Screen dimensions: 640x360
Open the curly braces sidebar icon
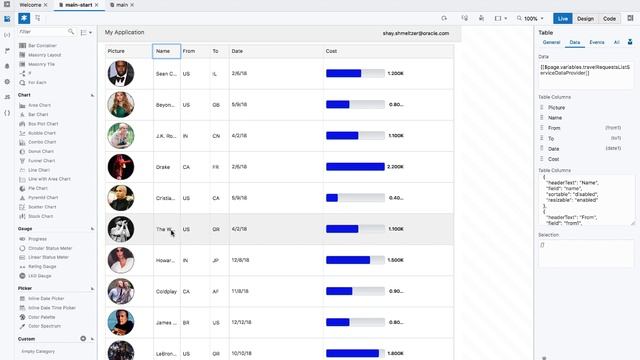[7, 113]
